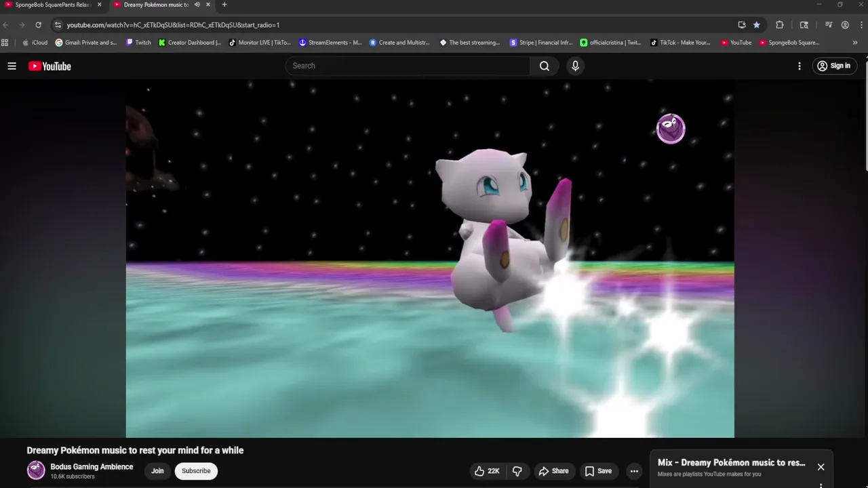The image size is (868, 488).
Task: Click the channel watermark on video
Action: 671,129
